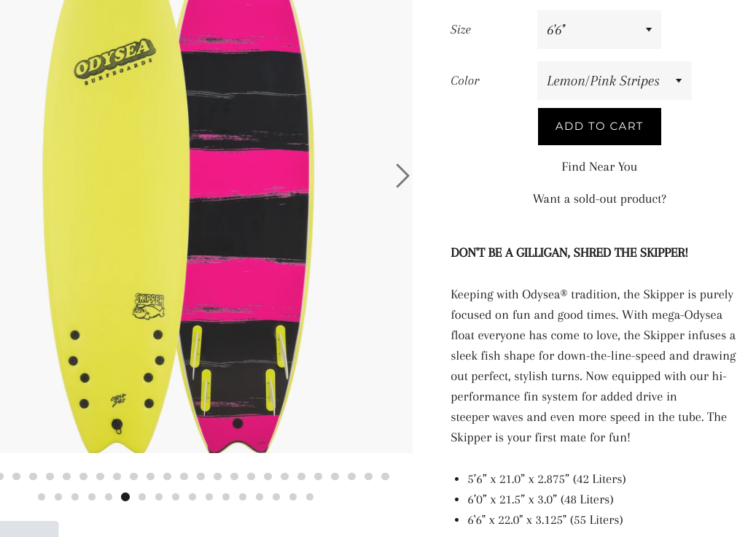Click the last dot in the top pagination row
The width and height of the screenshot is (756, 537).
pos(385,476)
